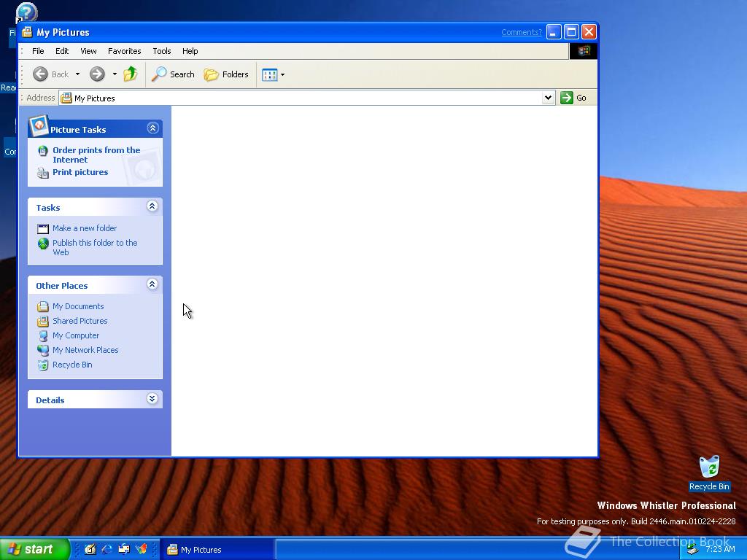747x560 pixels.
Task: Click Make a new folder
Action: (85, 228)
